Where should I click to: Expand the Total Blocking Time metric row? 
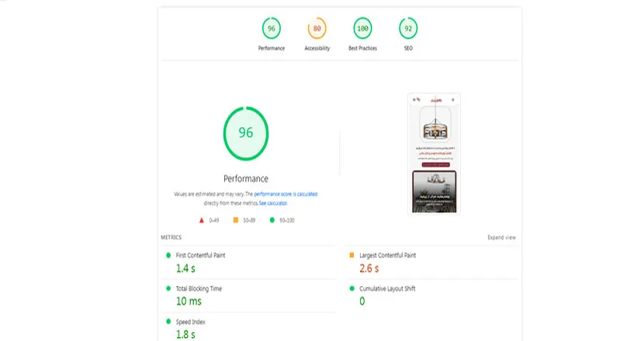point(199,288)
